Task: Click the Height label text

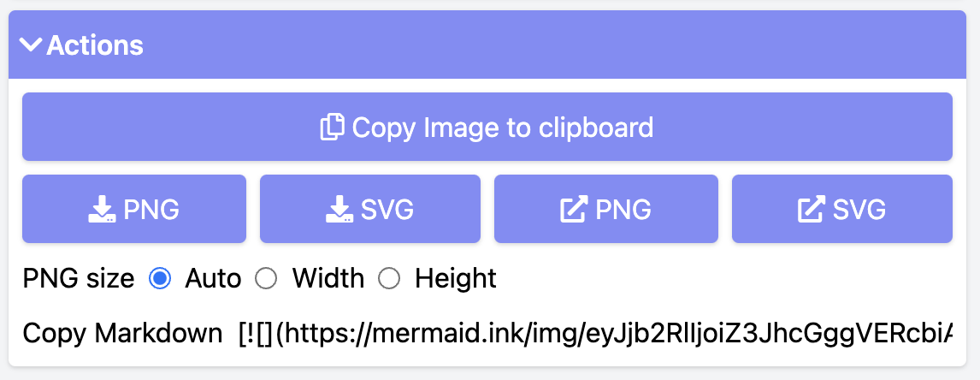Action: click(x=456, y=278)
